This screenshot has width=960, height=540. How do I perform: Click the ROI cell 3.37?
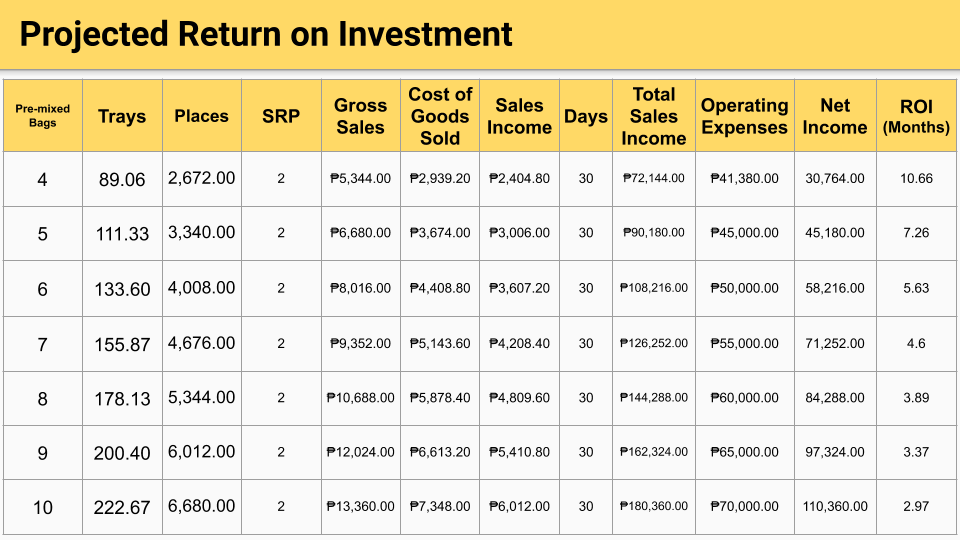[916, 452]
